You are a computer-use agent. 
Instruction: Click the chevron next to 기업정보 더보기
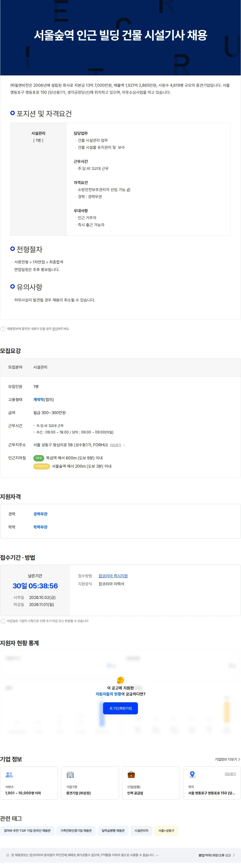click(239, 759)
